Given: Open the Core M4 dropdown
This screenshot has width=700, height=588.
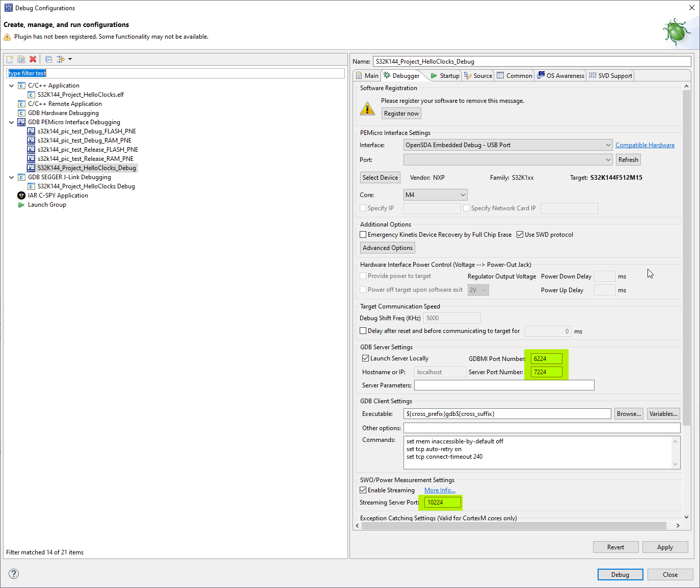Looking at the screenshot, I should tap(436, 195).
